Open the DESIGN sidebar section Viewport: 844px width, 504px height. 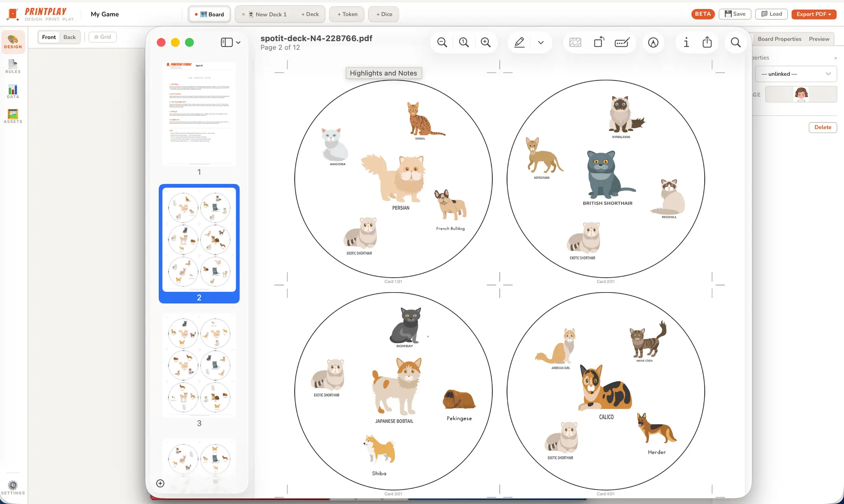[13, 42]
